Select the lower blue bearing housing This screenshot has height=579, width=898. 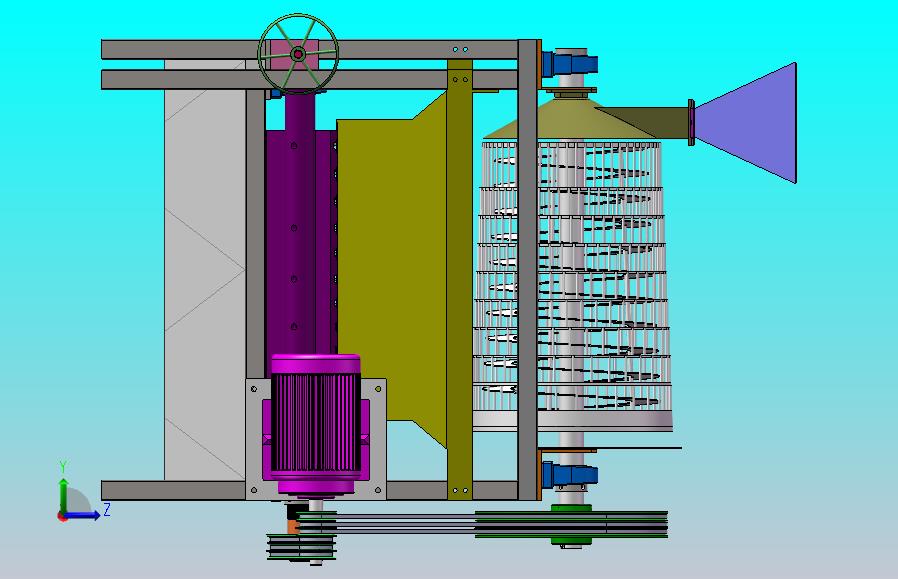click(570, 475)
